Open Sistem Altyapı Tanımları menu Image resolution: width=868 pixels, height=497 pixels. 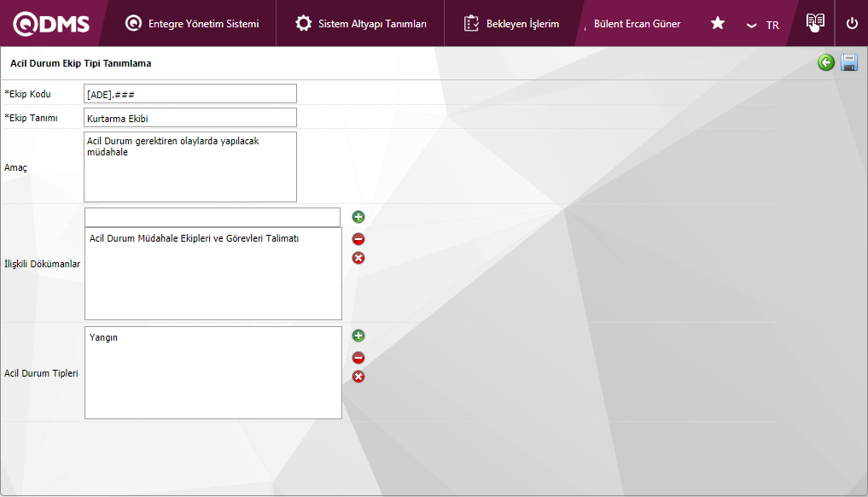[x=360, y=24]
